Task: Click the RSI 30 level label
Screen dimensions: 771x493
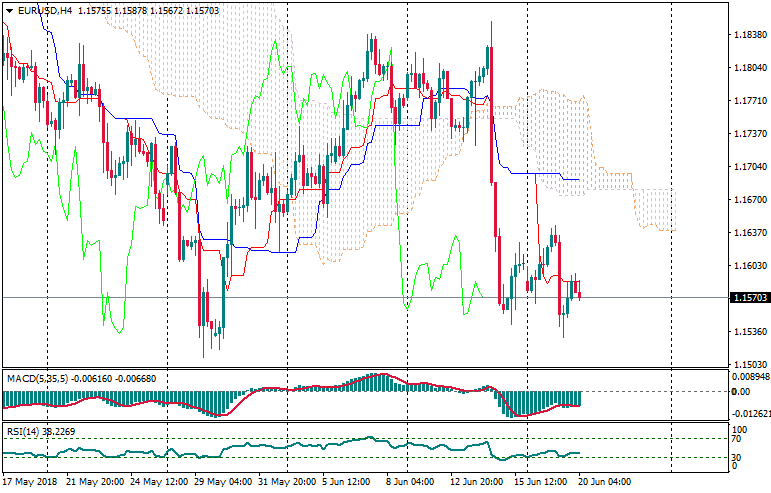Action: point(739,458)
